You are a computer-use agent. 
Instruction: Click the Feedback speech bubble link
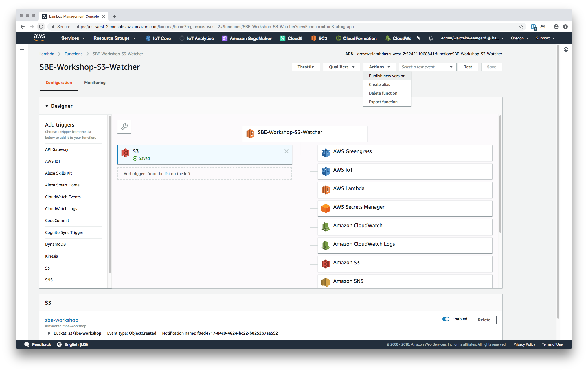tap(38, 344)
